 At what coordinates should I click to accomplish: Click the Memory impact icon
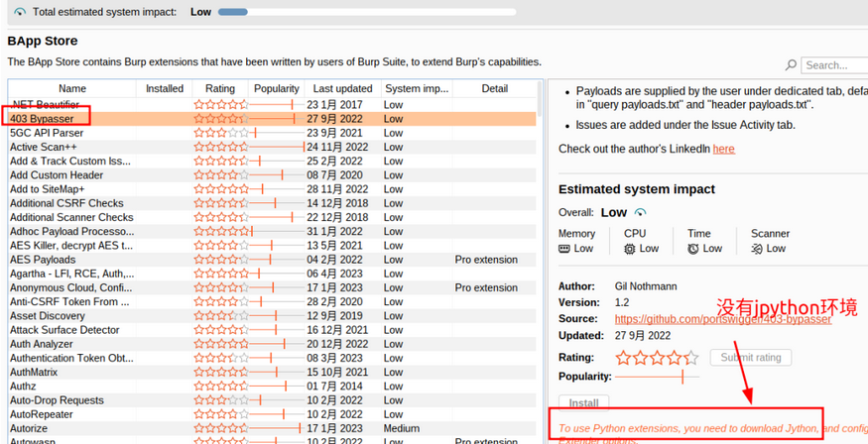tap(564, 249)
